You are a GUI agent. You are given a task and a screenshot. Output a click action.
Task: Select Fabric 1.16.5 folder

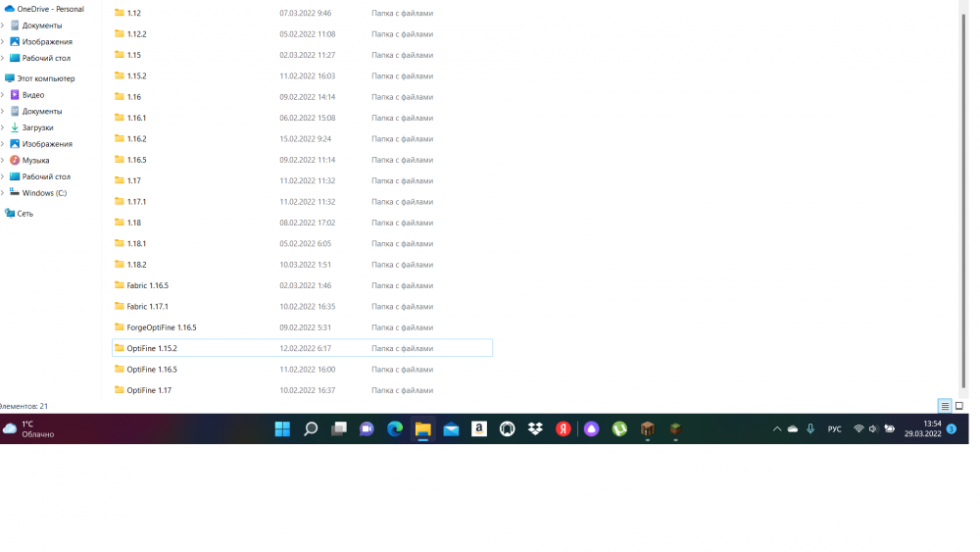pos(303,285)
